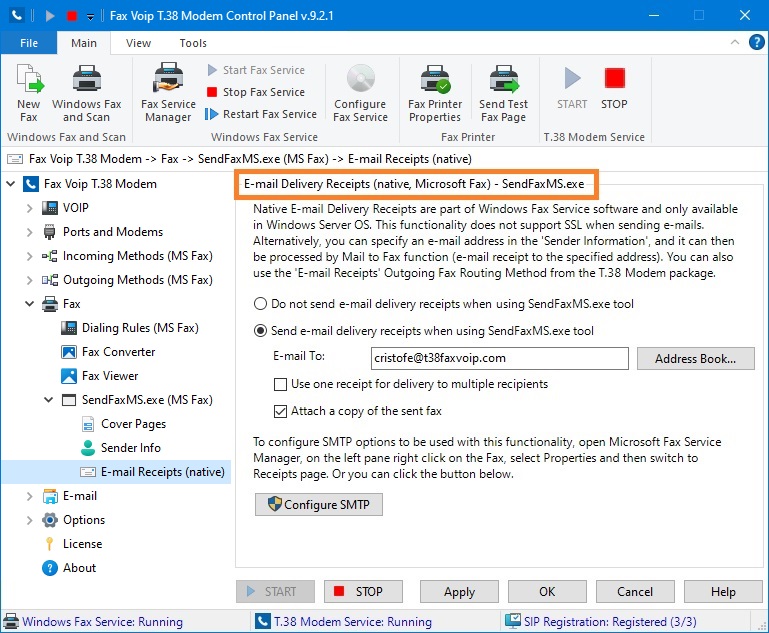
Task: Open the quick access toolbar dropdown arrow
Action: tap(90, 17)
